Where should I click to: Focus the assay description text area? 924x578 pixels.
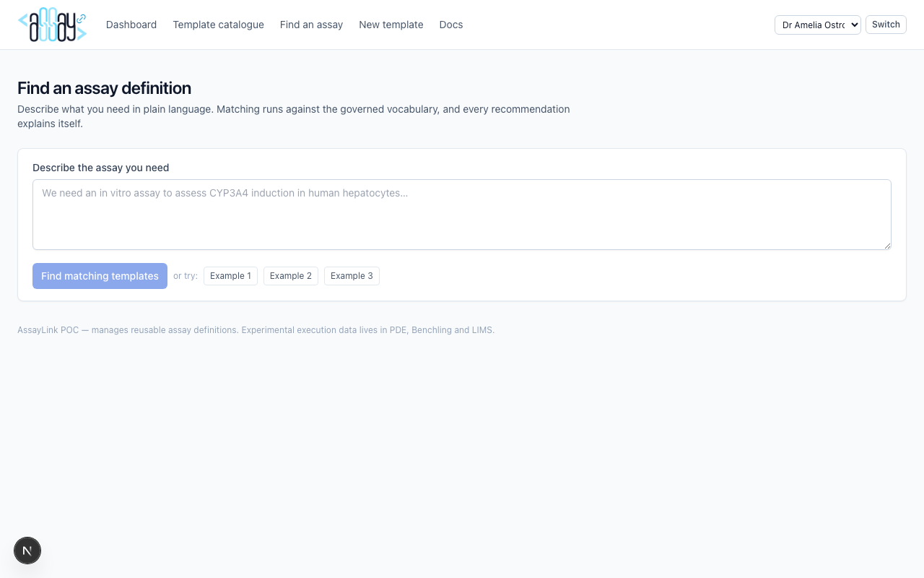coord(462,215)
